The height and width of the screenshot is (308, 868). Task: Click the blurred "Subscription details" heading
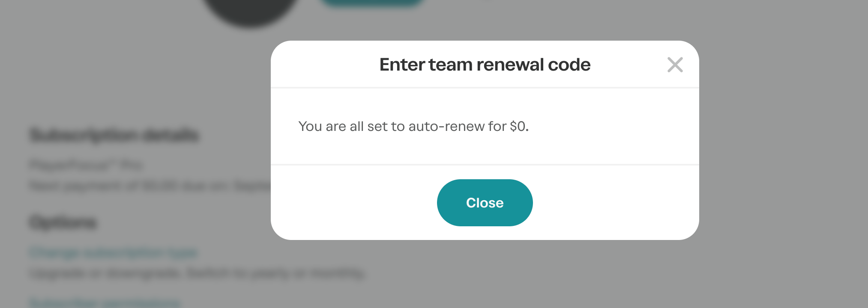(x=114, y=135)
